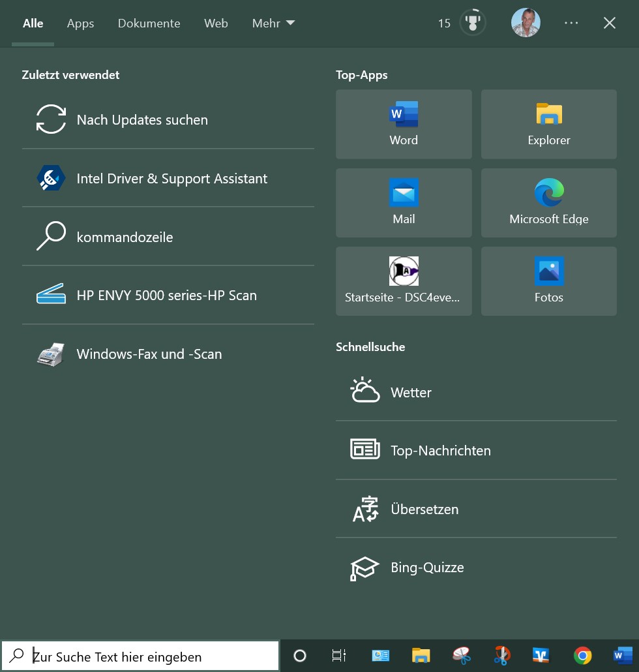639x672 pixels.
Task: Click the Nach Updates suchen sync icon
Action: pos(51,119)
